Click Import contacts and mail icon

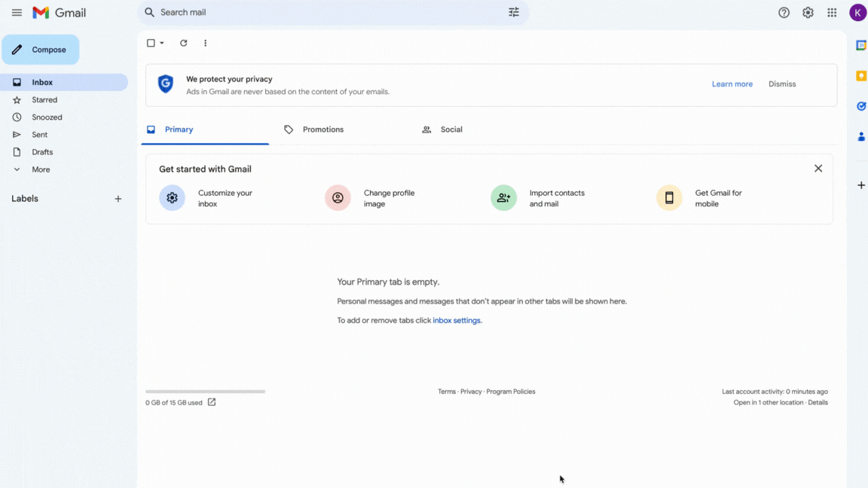click(503, 197)
